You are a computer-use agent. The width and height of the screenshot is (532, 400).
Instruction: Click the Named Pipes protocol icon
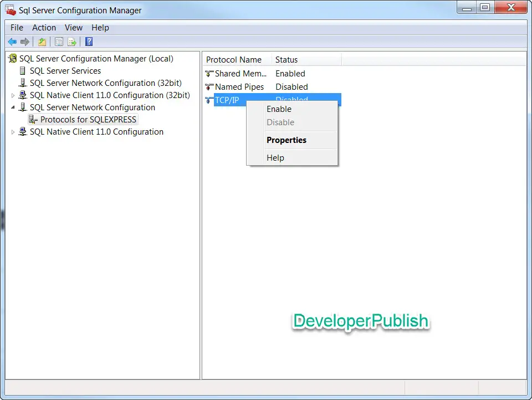pyautogui.click(x=209, y=87)
